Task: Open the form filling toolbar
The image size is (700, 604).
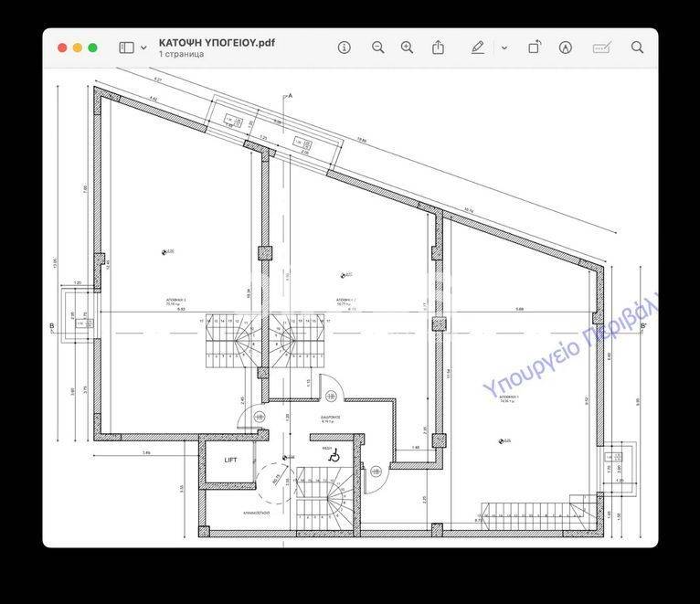Action: [601, 48]
